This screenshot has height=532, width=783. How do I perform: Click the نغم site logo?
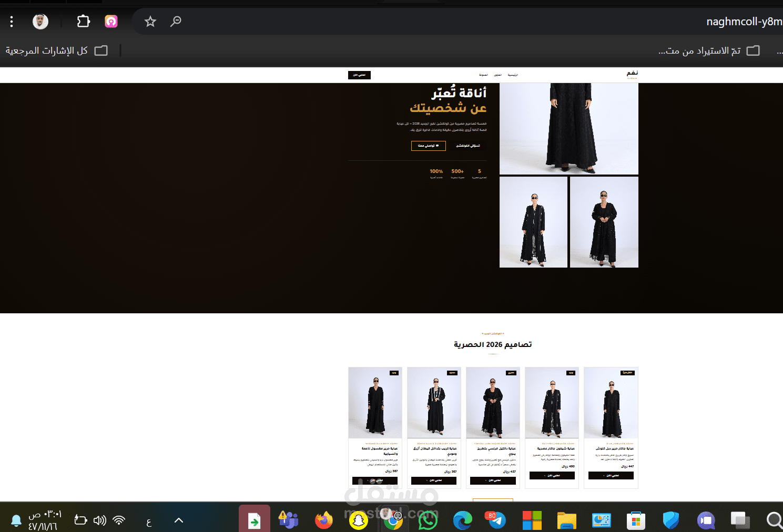click(632, 74)
